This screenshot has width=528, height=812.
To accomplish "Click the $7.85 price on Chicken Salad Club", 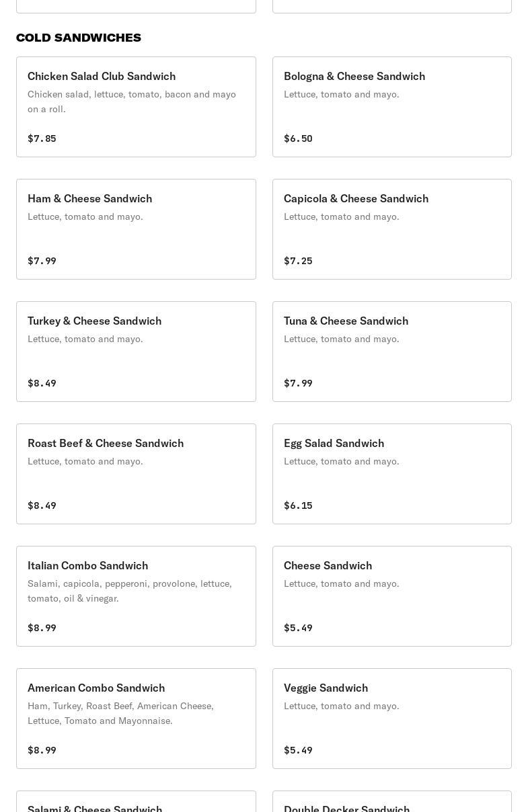I will pos(42,138).
